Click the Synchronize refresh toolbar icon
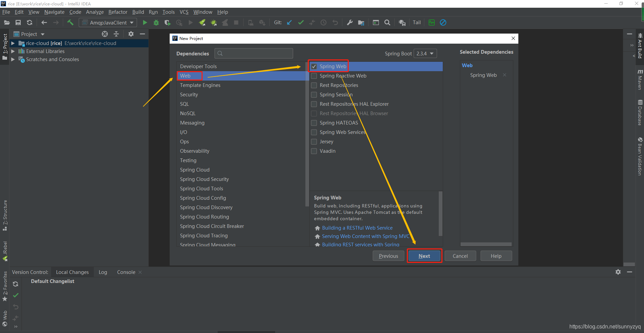The width and height of the screenshot is (644, 333). click(30, 22)
